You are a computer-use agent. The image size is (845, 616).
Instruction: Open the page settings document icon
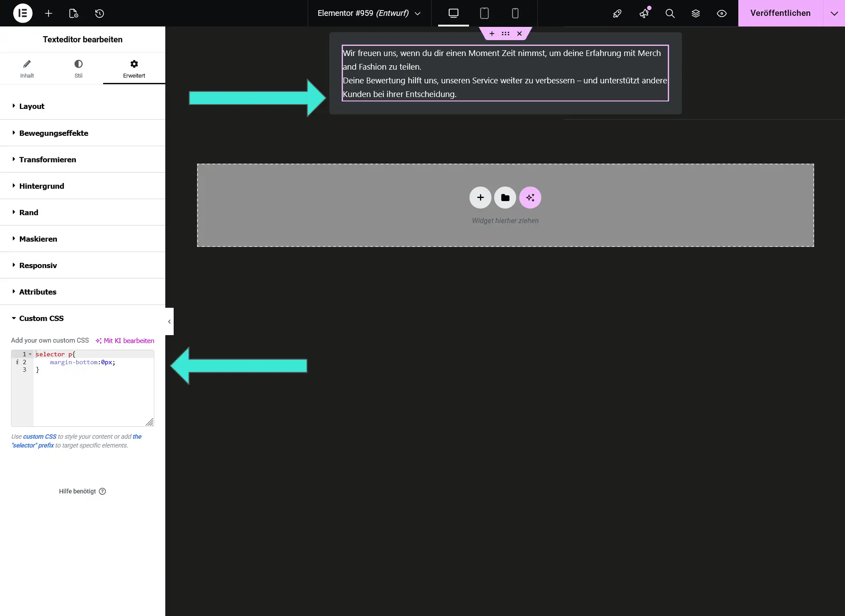73,13
